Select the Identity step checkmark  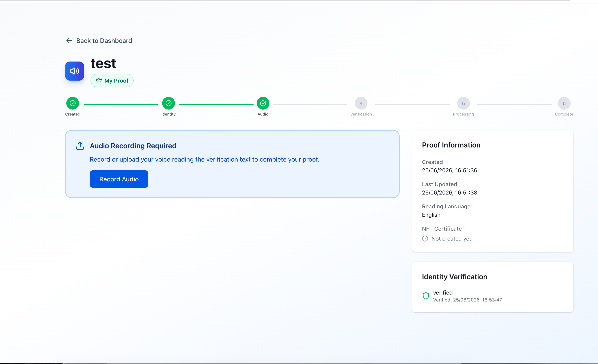point(168,103)
